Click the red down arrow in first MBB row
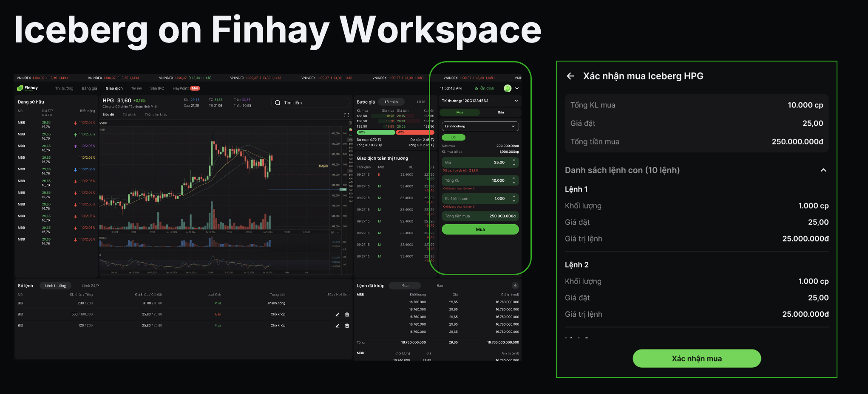The height and width of the screenshot is (394, 868). [x=75, y=123]
